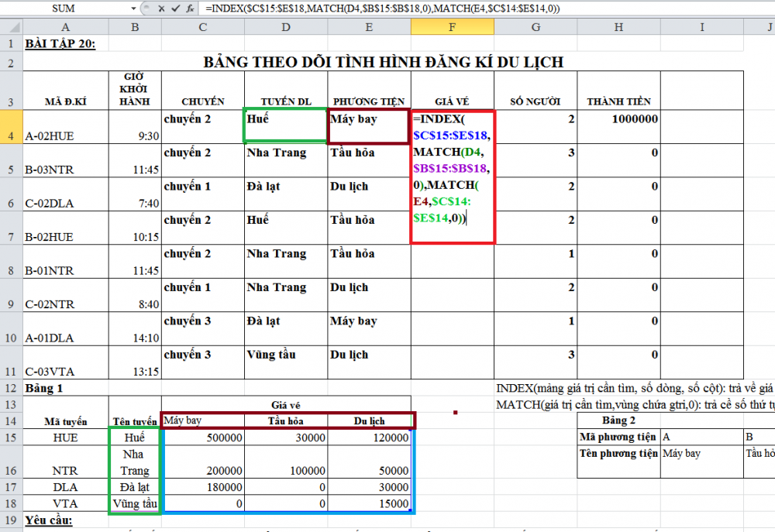
Task: Select the column F header
Action: pos(452,26)
